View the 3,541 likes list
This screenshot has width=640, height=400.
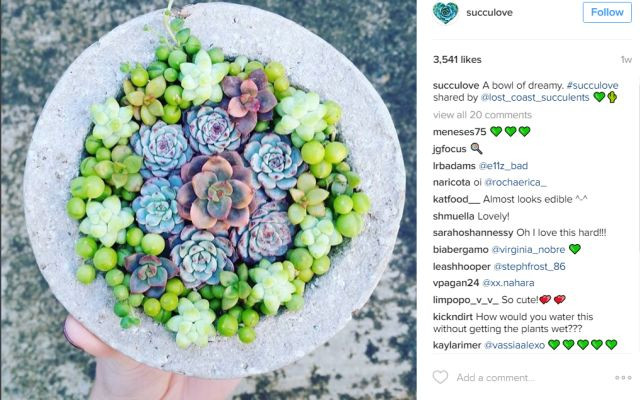click(x=457, y=60)
